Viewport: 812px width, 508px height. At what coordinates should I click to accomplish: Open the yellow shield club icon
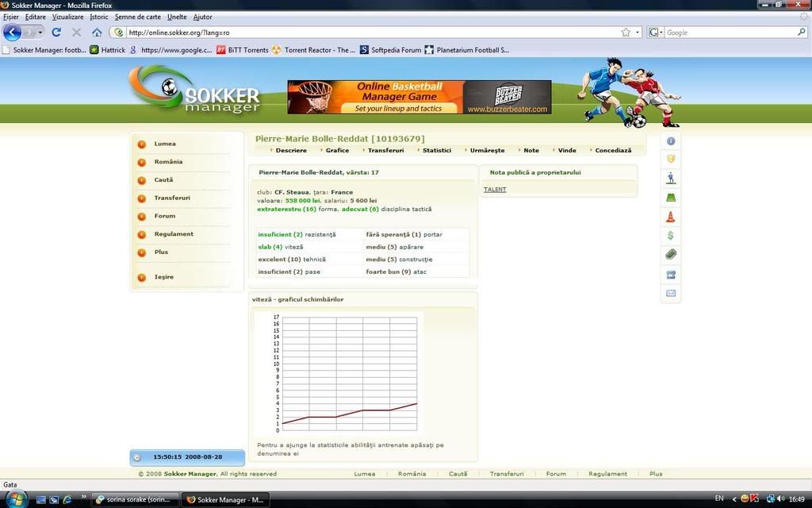click(671, 159)
